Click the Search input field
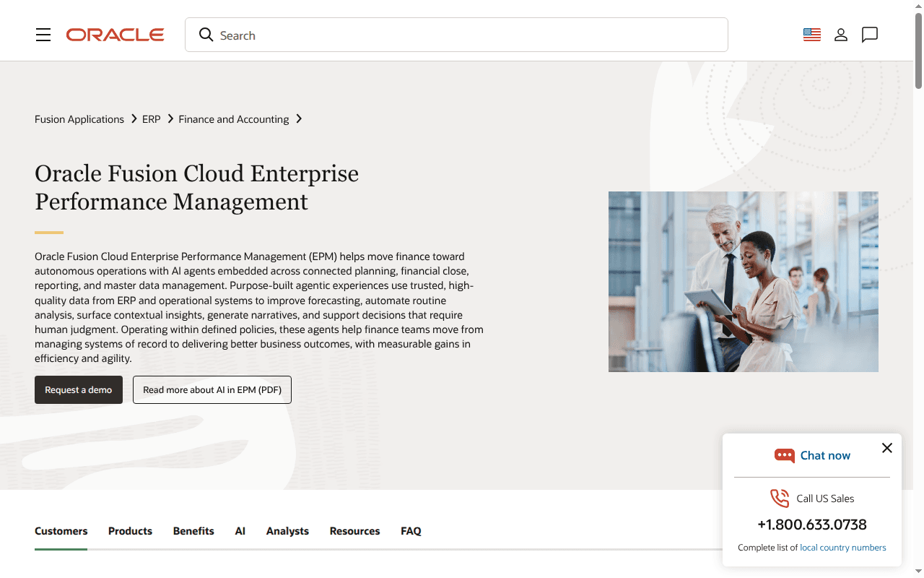 coord(456,35)
